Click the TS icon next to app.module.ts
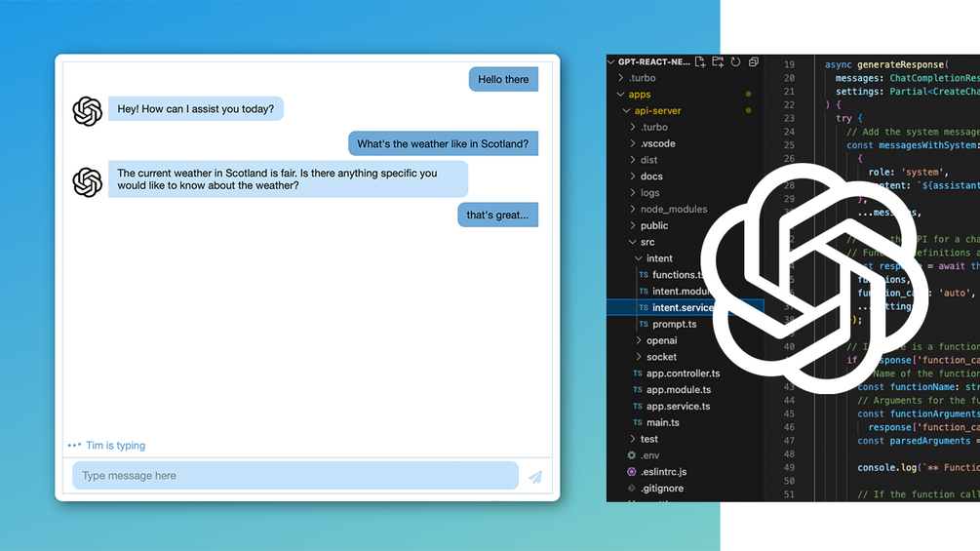This screenshot has width=980, height=551. point(637,390)
